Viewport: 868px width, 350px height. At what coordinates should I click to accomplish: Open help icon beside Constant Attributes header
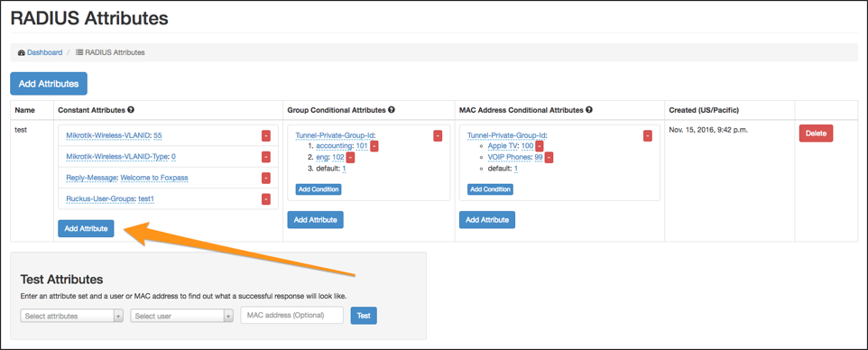click(131, 110)
